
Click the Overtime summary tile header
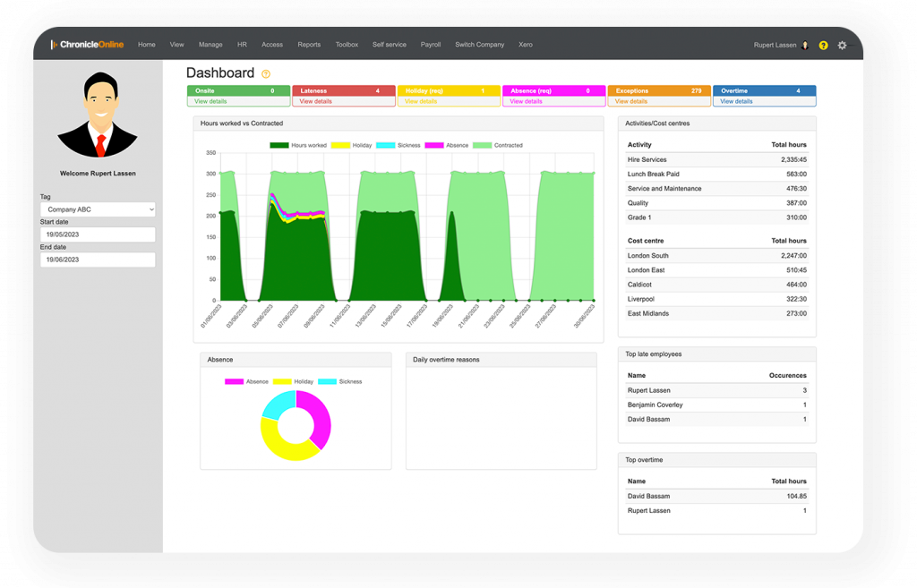(764, 90)
